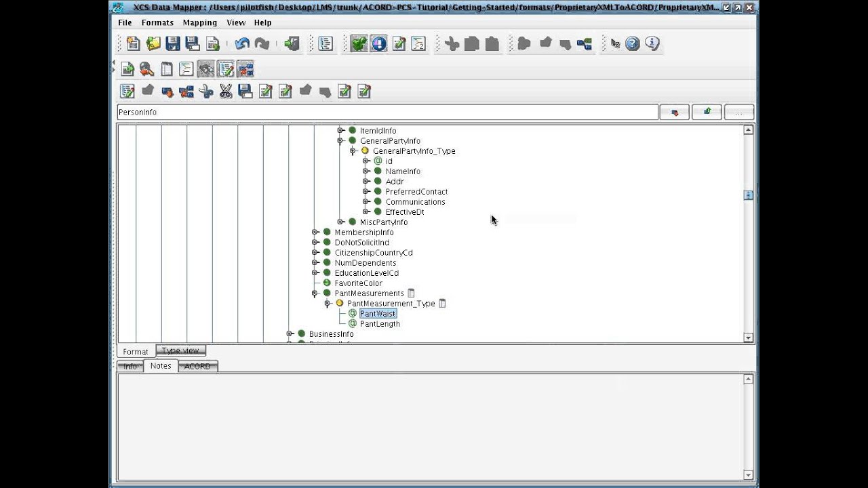
Task: Click the magnifier search icon in second toolbar row
Action: 146,68
